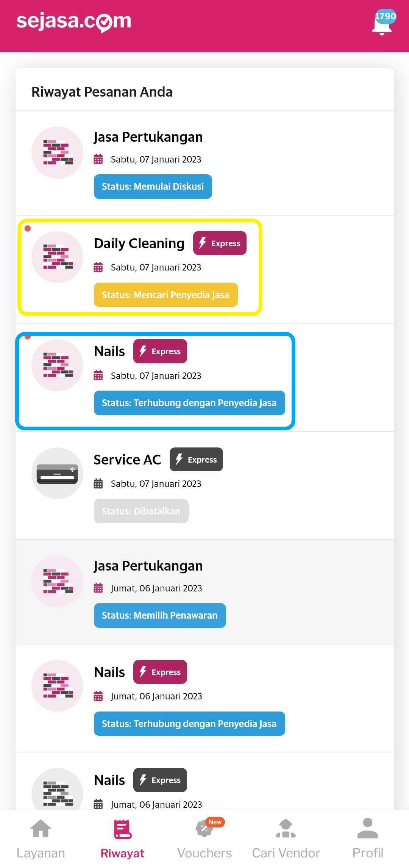Tap the sejasa.com logo
This screenshot has width=409, height=868.
[x=73, y=22]
